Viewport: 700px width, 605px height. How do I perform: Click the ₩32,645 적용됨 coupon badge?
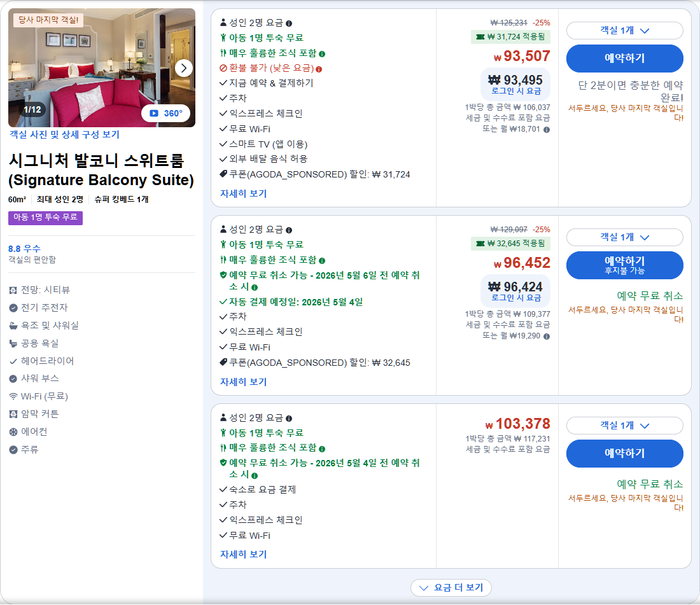coord(510,244)
